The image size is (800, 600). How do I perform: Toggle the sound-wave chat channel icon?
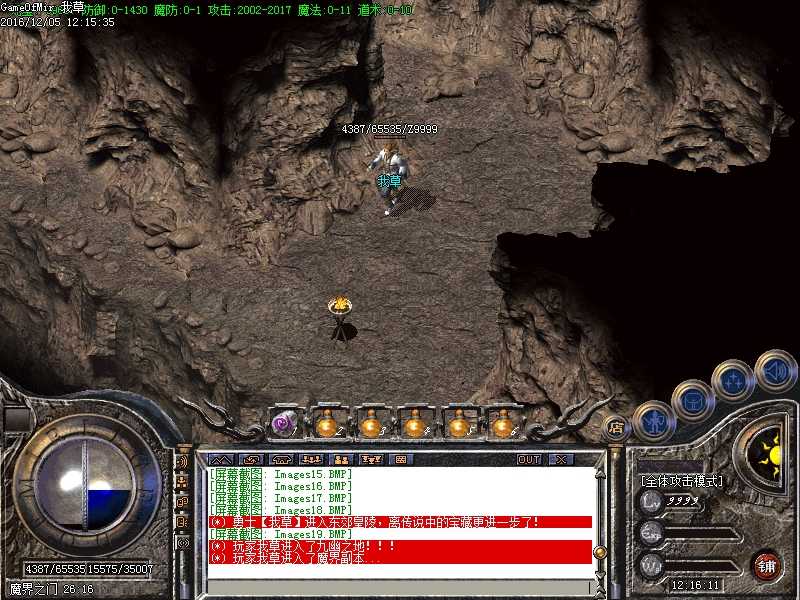point(183,462)
